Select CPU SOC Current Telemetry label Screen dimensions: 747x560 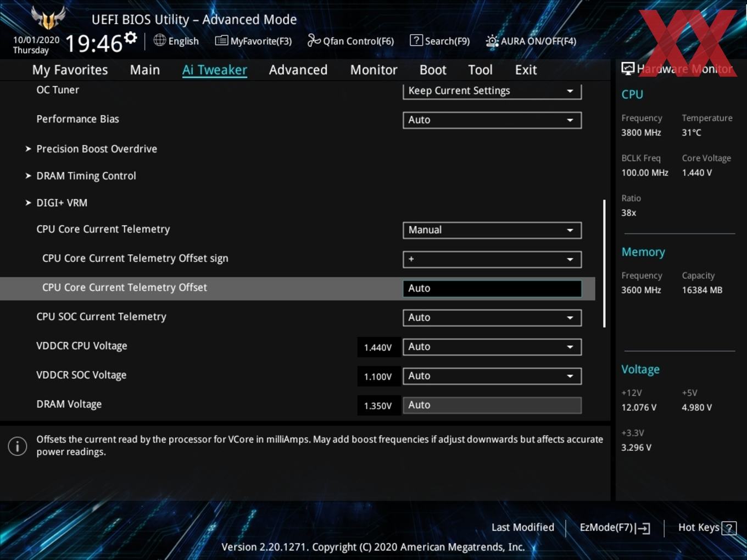[101, 317]
